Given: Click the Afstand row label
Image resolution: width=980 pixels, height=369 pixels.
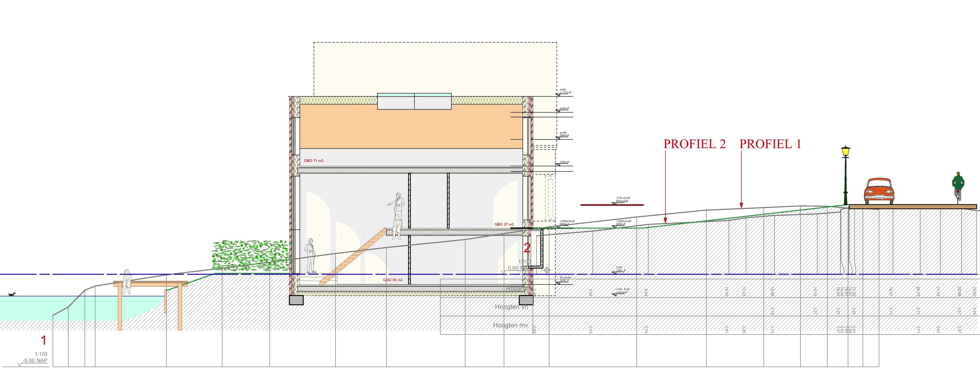Looking at the screenshot, I should 517,288.
